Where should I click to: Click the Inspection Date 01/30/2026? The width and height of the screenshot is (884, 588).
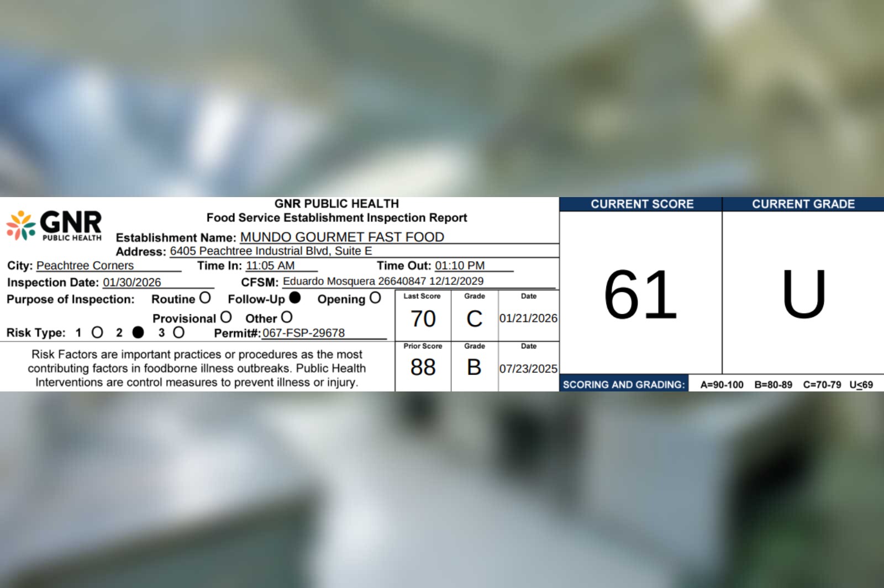(132, 282)
